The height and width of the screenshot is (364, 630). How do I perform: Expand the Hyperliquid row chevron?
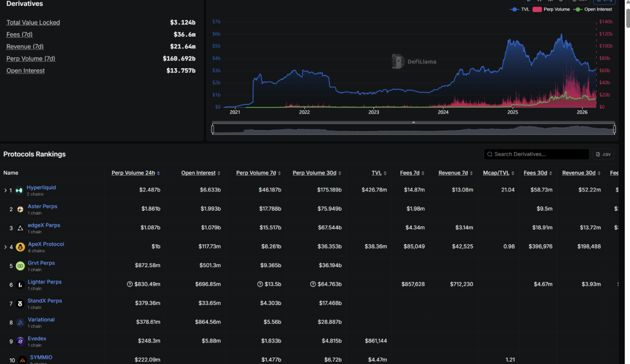pos(5,190)
